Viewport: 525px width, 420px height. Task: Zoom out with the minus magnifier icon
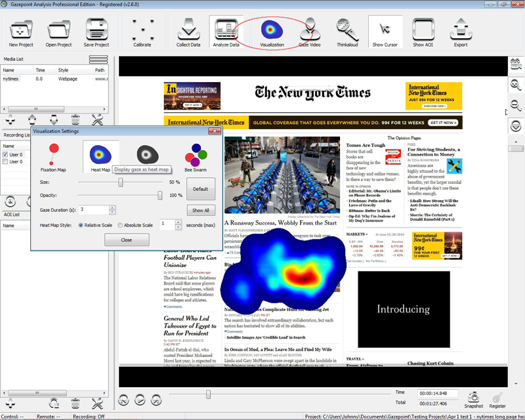click(516, 105)
